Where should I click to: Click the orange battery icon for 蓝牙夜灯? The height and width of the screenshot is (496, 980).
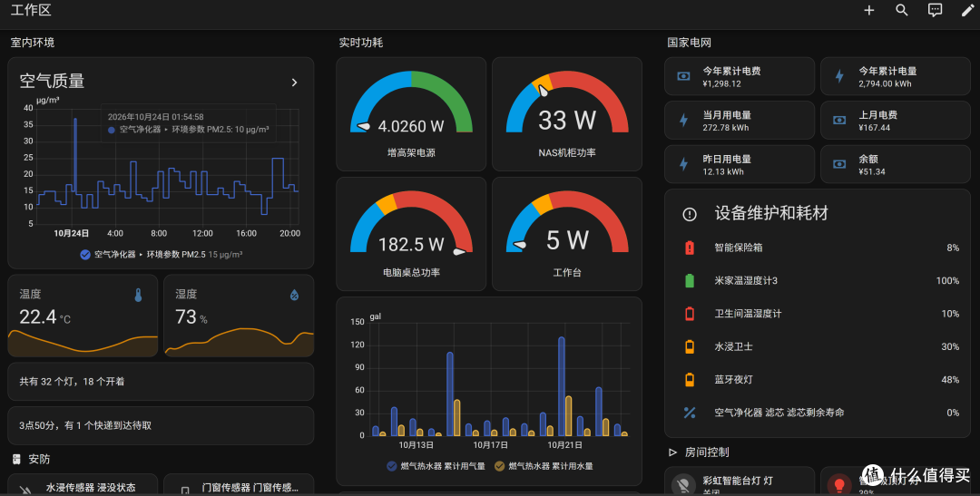coord(690,379)
